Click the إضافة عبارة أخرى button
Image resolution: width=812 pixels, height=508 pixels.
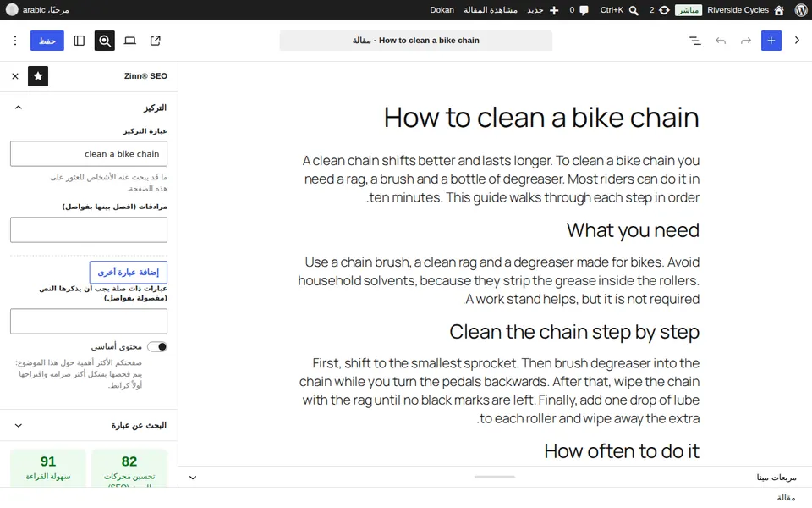coord(129,272)
